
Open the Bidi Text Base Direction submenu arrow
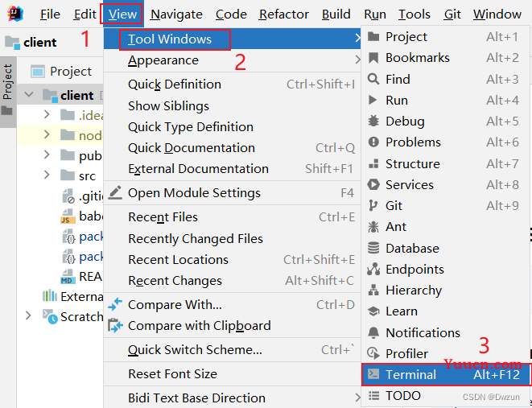357,398
